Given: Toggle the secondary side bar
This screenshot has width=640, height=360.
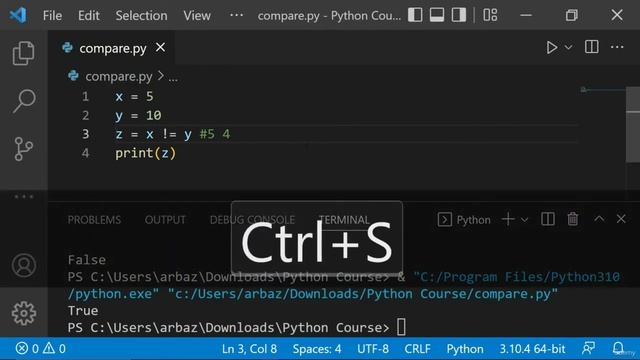Looking at the screenshot, I should point(459,15).
